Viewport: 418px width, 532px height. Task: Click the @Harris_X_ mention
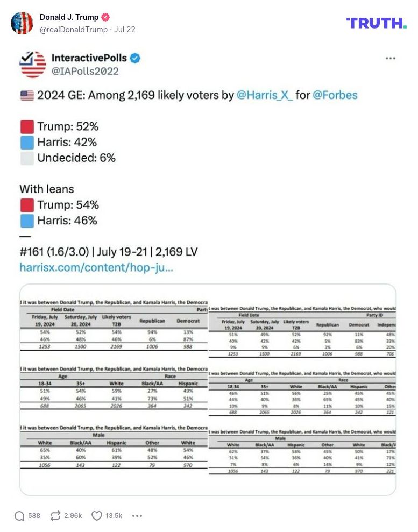coord(265,95)
